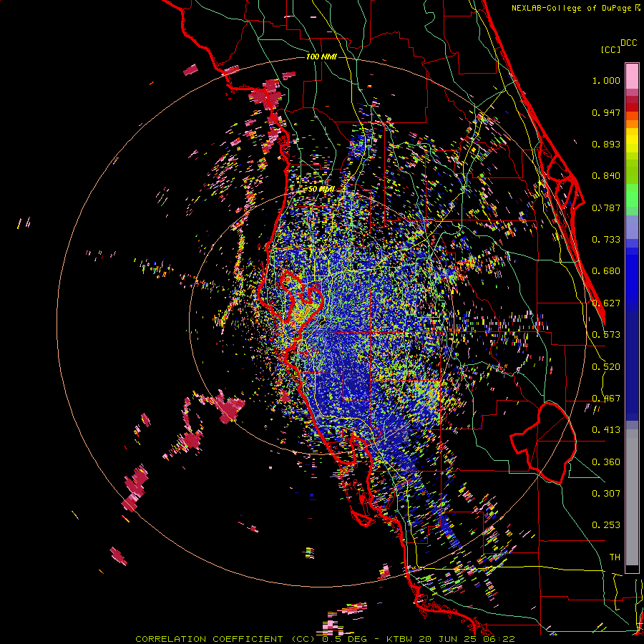The image size is (644, 644).
Task: Click the DCC label above the color scale
Action: [x=629, y=43]
